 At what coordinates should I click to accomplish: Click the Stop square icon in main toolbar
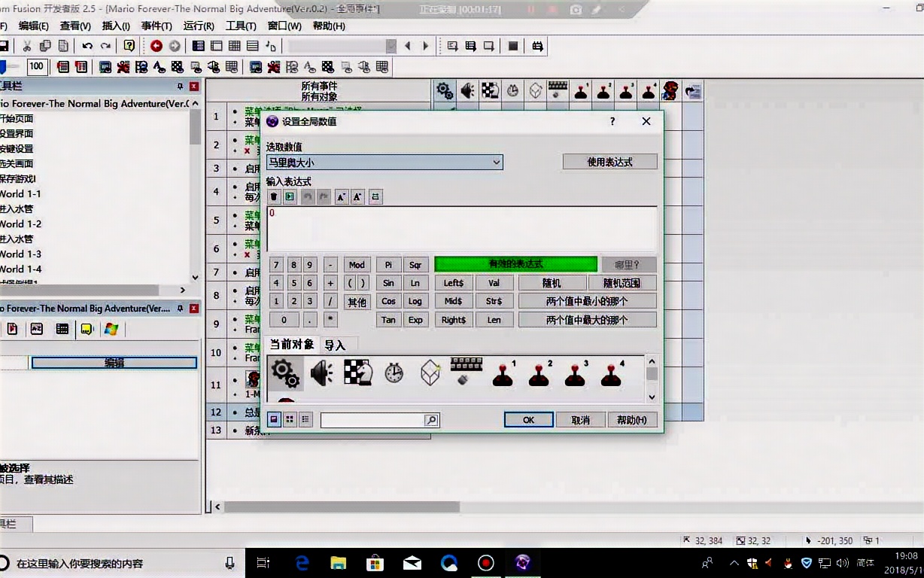tap(513, 46)
